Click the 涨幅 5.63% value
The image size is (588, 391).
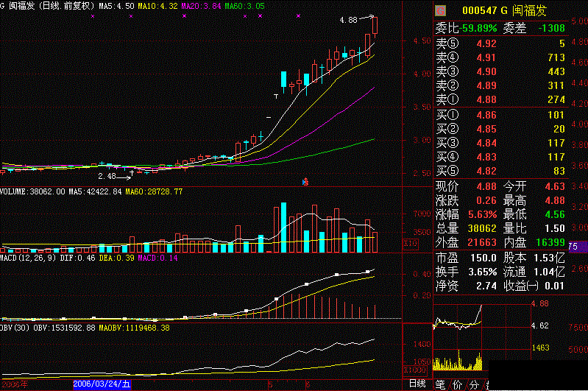(x=483, y=214)
